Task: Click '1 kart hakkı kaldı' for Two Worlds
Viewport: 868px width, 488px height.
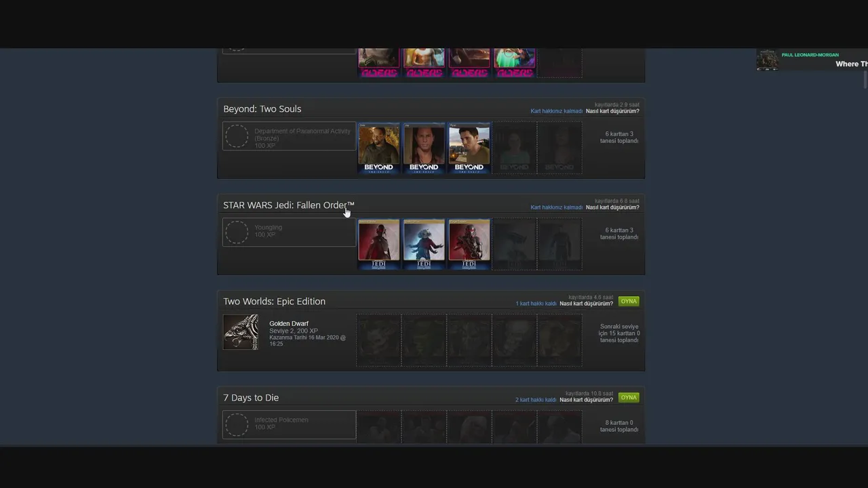Action: (x=536, y=304)
